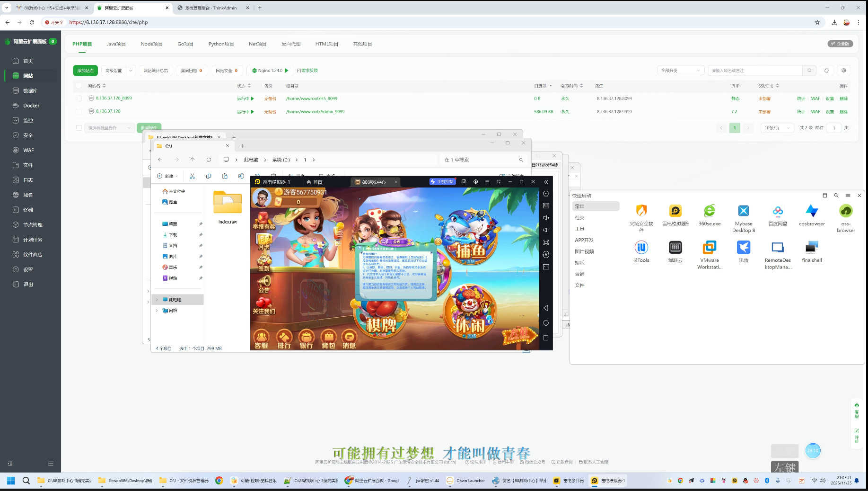This screenshot has width=868, height=491.
Task: Expand 此电脑 in Explorer navigation tree
Action: pyautogui.click(x=157, y=300)
